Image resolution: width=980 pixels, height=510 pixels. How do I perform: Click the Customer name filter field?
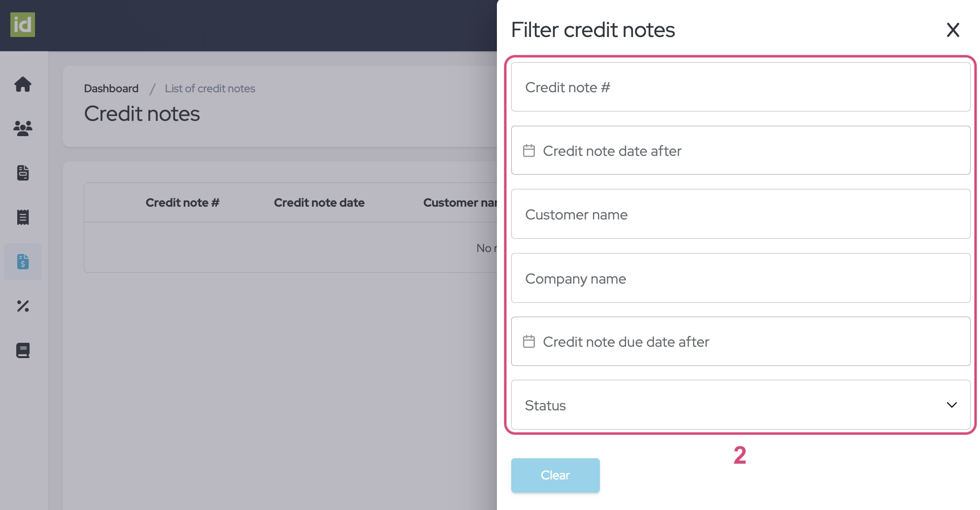[x=739, y=215]
